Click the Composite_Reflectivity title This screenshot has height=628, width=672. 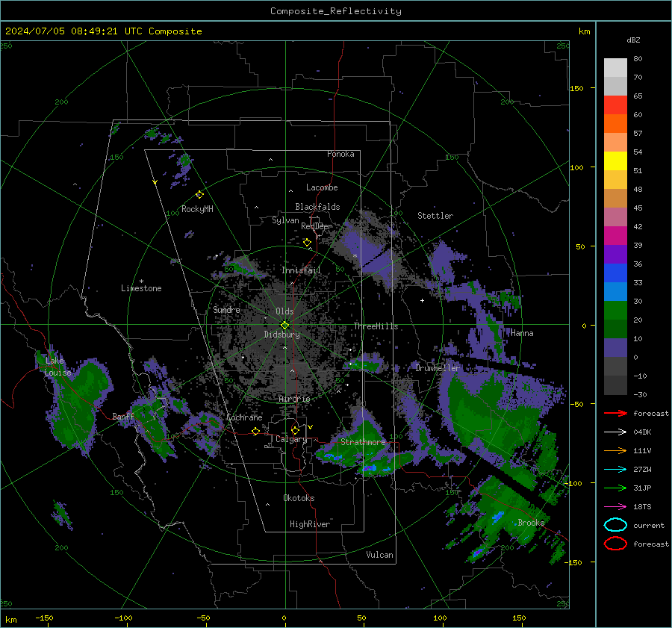pyautogui.click(x=336, y=11)
